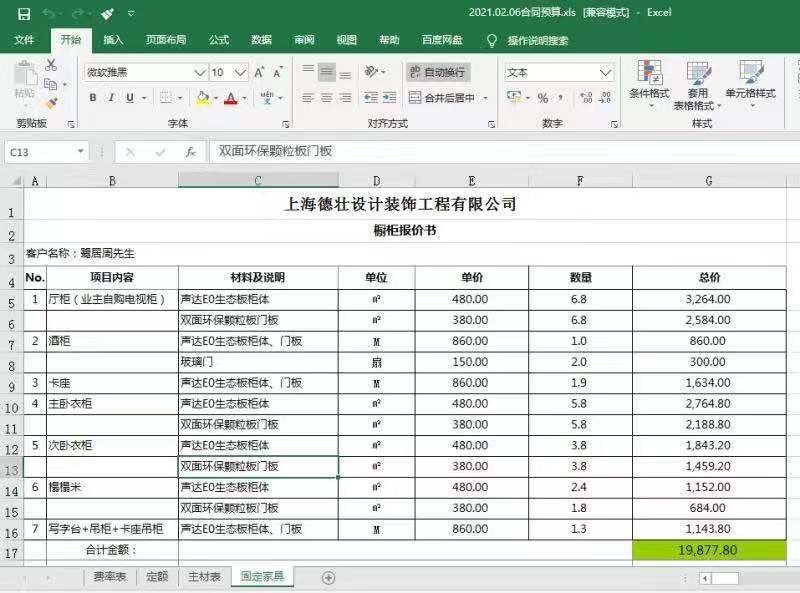Switch to the 主材表 sheet tab

coord(203,577)
